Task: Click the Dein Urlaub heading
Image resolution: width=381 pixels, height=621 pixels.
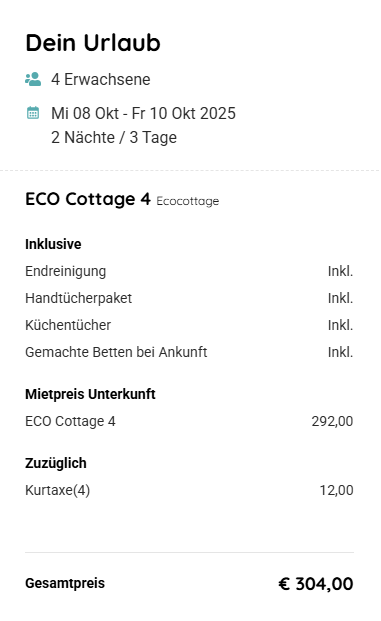Action: [x=93, y=43]
